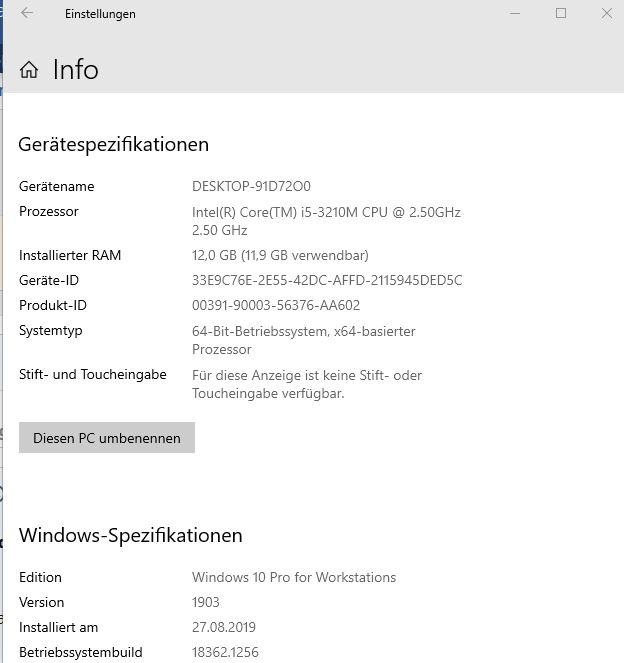
Task: Click the Produkt-ID label
Action: coord(53,305)
